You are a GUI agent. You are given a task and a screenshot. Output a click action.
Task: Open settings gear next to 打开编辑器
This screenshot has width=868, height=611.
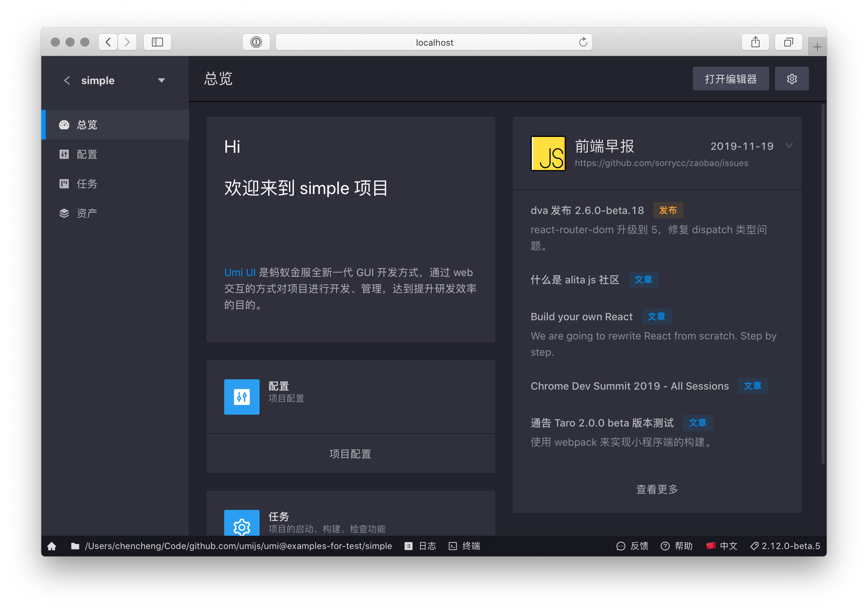[792, 79]
